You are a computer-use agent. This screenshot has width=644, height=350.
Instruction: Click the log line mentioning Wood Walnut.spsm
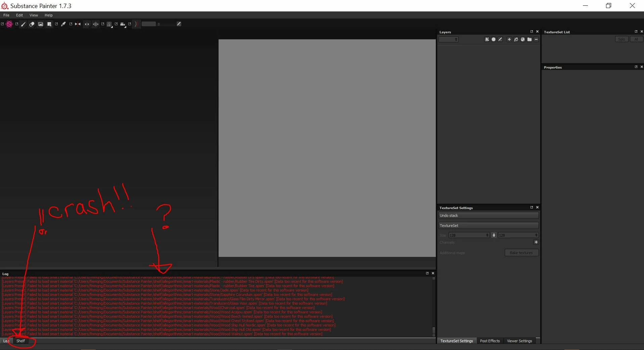click(162, 334)
